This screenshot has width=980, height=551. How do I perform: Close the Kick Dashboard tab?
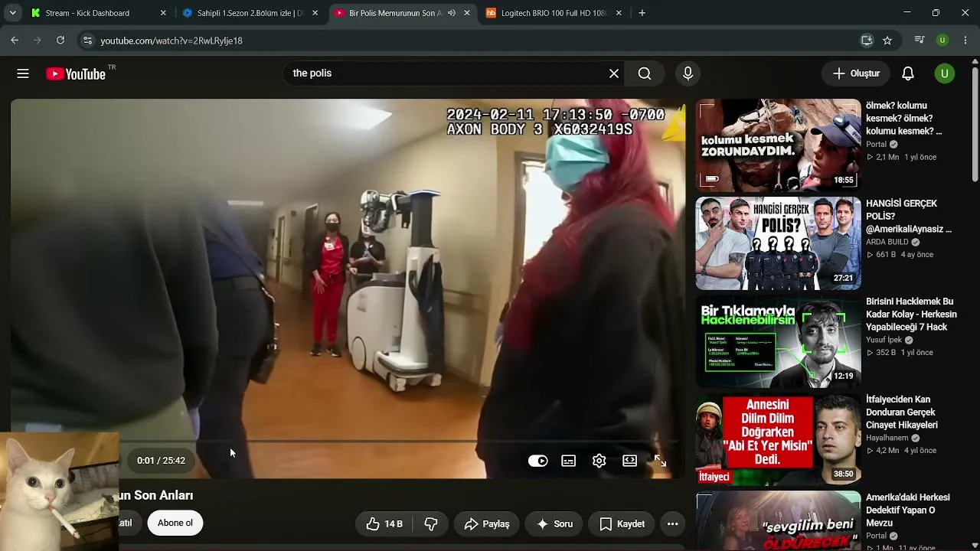163,13
